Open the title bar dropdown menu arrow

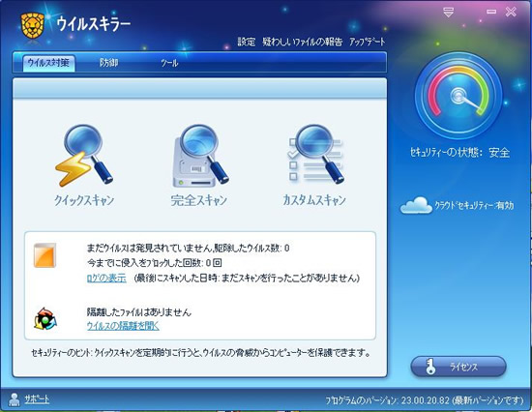click(448, 13)
